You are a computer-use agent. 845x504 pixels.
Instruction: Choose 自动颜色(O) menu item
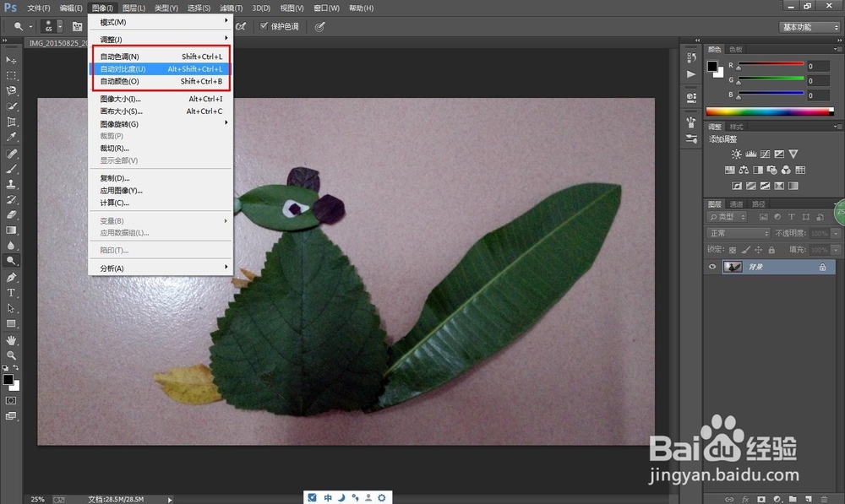click(x=161, y=81)
